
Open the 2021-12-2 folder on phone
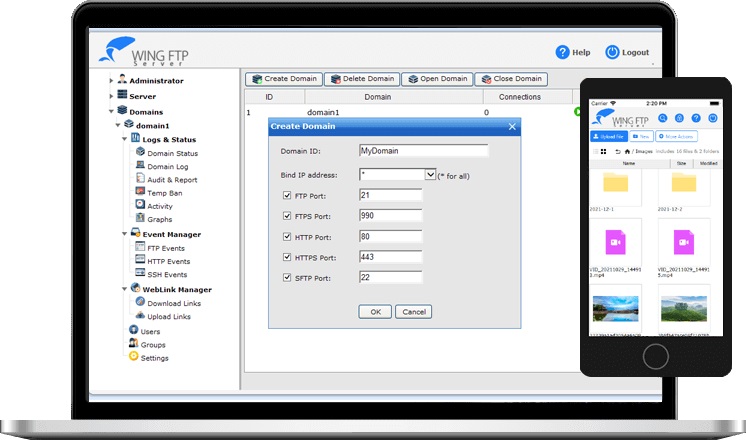684,183
